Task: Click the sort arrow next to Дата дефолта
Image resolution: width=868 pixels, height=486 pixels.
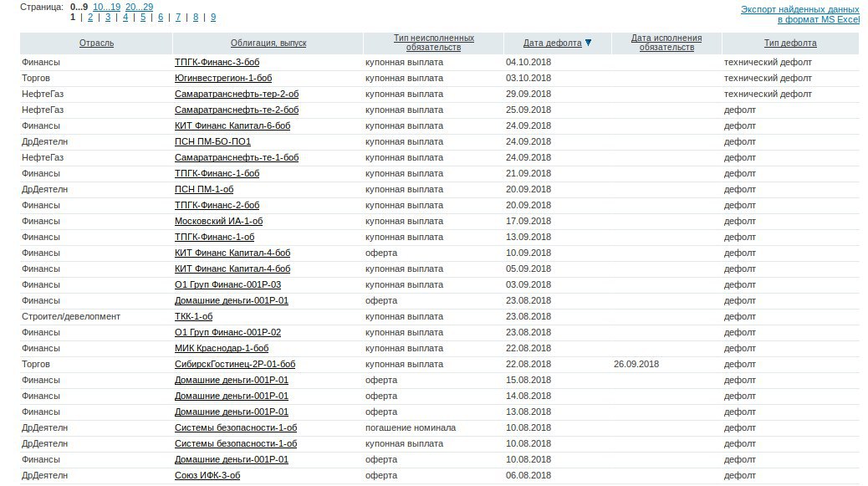Action: 588,43
